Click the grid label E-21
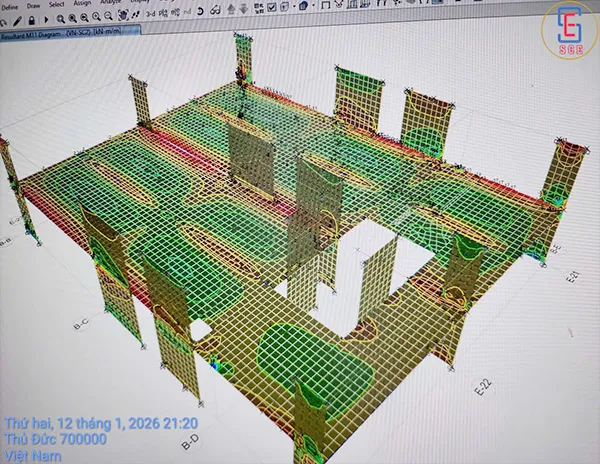600x464 pixels. click(x=573, y=276)
